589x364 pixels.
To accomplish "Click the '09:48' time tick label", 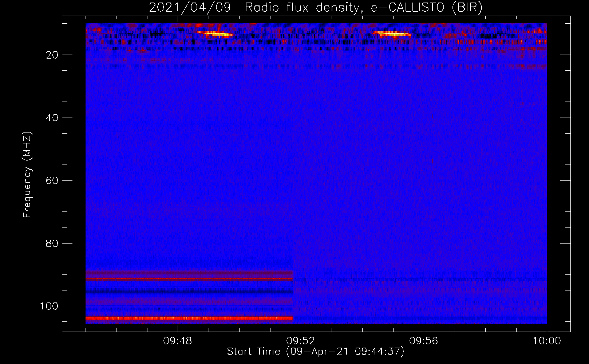I will point(177,341).
